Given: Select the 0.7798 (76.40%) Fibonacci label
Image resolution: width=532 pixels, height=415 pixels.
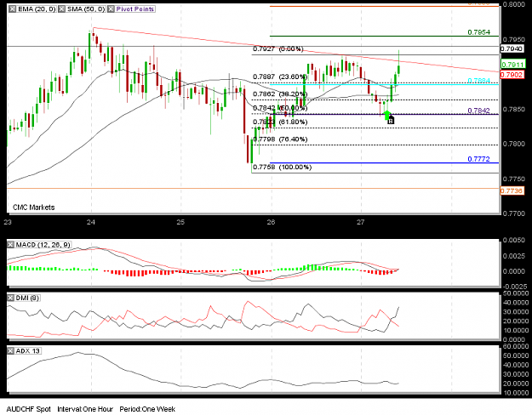Looking at the screenshot, I should [x=280, y=139].
